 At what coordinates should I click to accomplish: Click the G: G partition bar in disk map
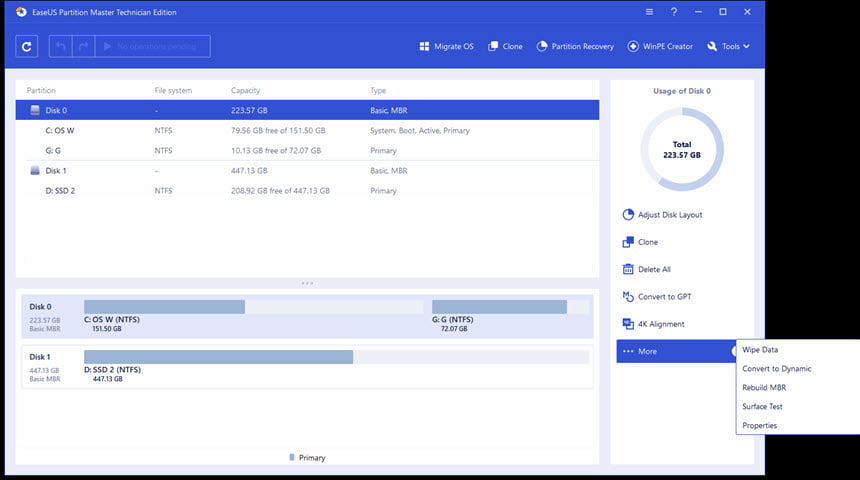point(510,307)
